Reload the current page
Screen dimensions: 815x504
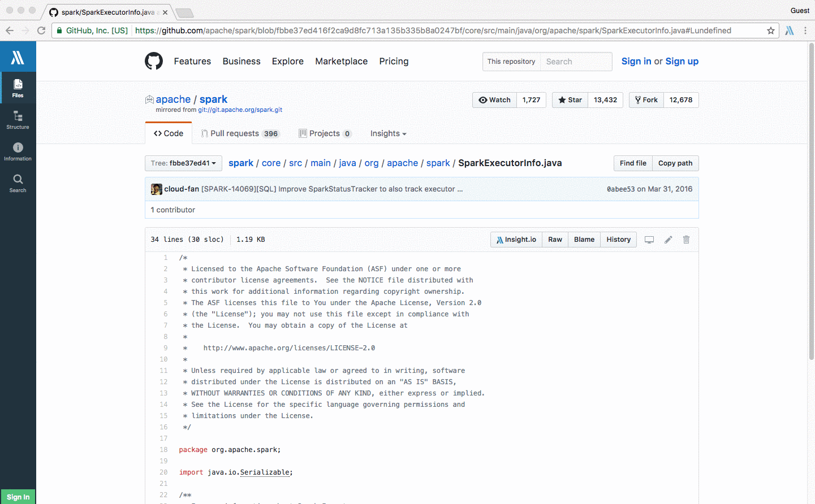(x=41, y=31)
